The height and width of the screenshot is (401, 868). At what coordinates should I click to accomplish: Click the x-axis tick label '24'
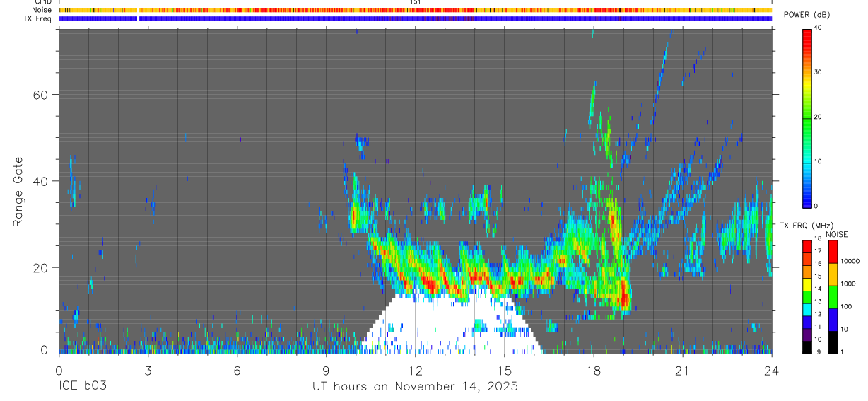pyautogui.click(x=772, y=371)
